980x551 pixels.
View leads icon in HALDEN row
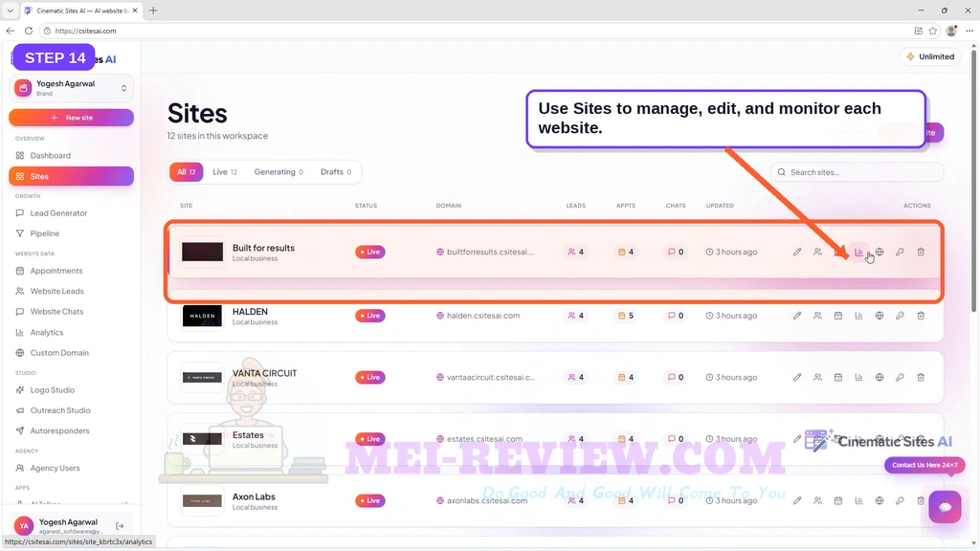pyautogui.click(x=817, y=316)
